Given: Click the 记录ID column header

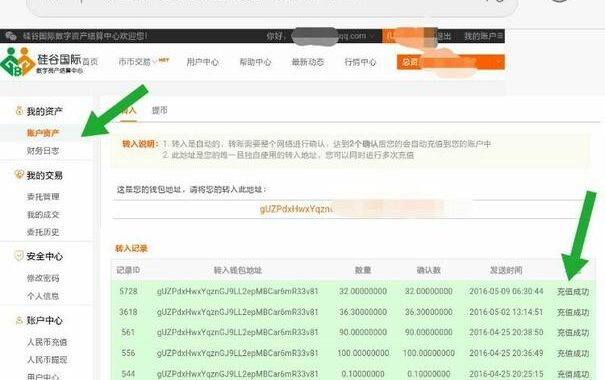Looking at the screenshot, I should pyautogui.click(x=128, y=270).
